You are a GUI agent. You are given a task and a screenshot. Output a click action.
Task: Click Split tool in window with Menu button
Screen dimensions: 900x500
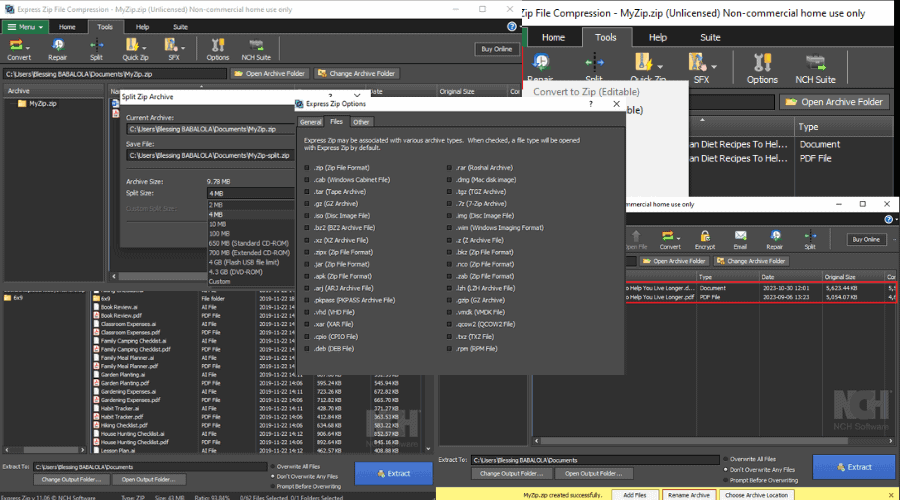click(x=96, y=49)
